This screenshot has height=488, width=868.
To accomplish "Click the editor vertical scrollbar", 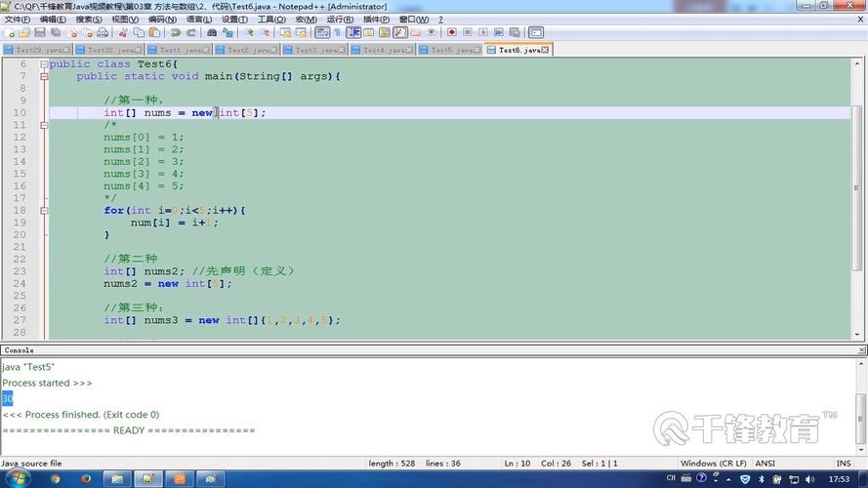I will 859,195.
